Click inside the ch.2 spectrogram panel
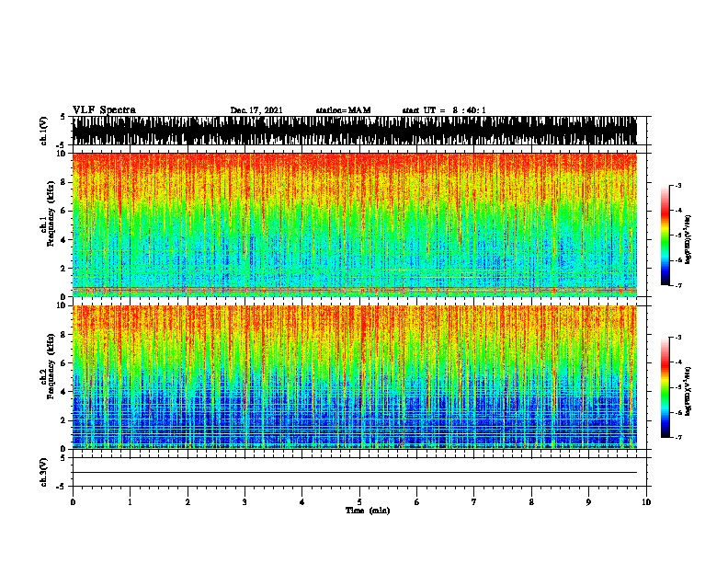Image resolution: width=728 pixels, height=563 pixels. tap(355, 377)
